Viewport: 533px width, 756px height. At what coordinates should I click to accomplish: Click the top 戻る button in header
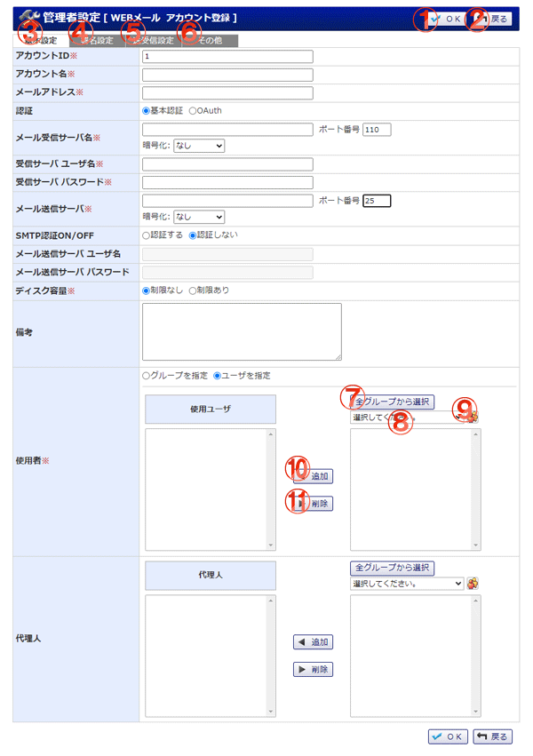point(492,19)
